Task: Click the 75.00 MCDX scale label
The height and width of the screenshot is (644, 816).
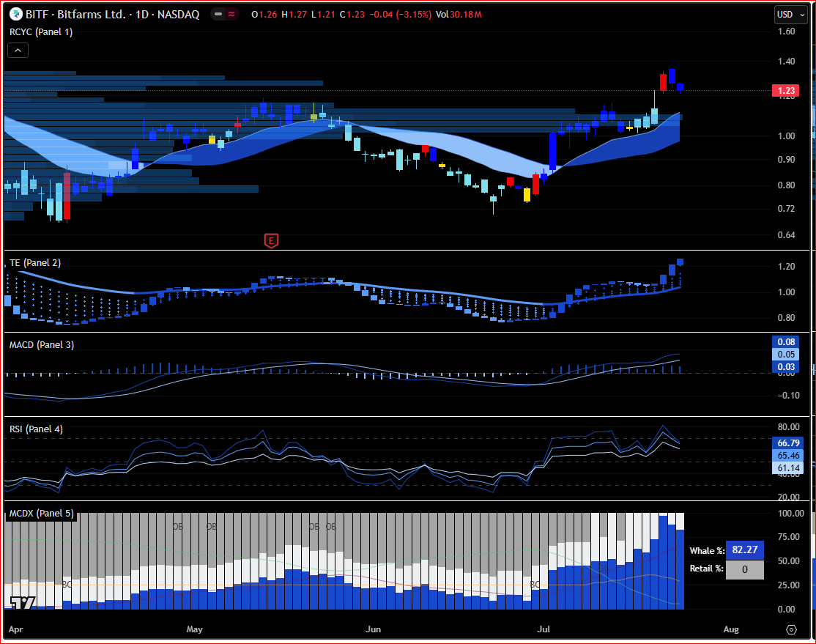Action: coord(788,537)
